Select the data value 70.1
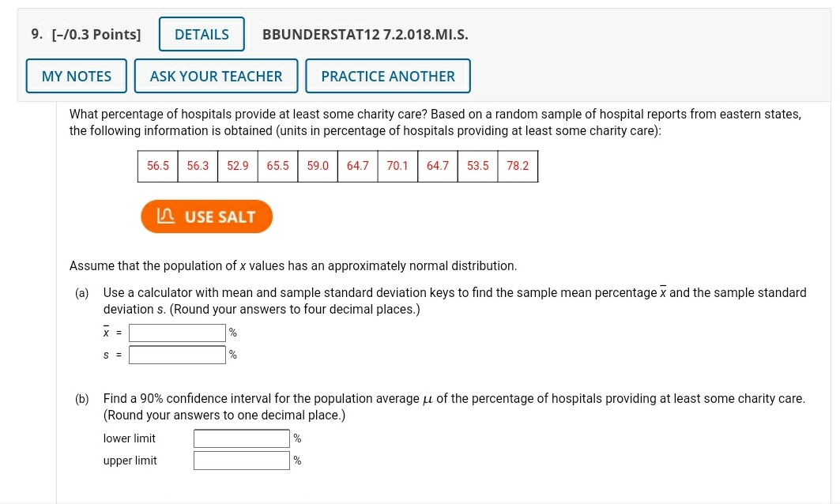The height and width of the screenshot is (504, 840). coord(397,166)
